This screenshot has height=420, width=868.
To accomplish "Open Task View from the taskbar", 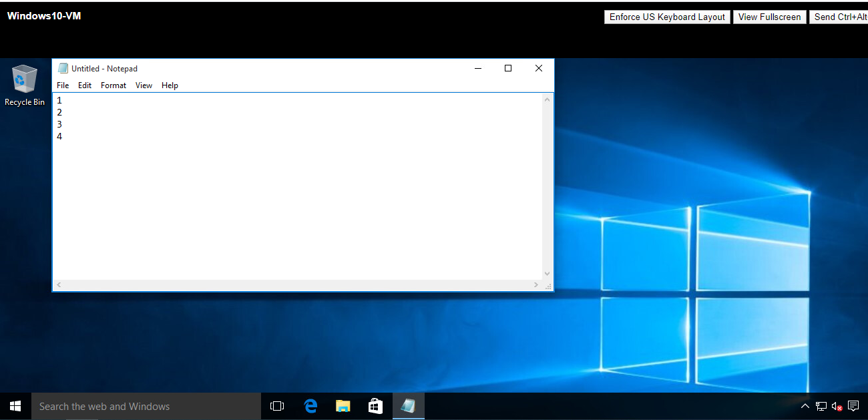I will coord(276,406).
